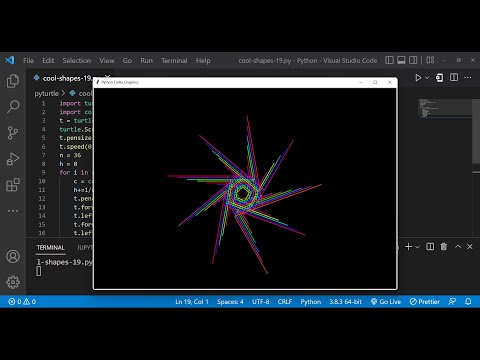Open the Edit menu
480x360 pixels.
click(48, 61)
